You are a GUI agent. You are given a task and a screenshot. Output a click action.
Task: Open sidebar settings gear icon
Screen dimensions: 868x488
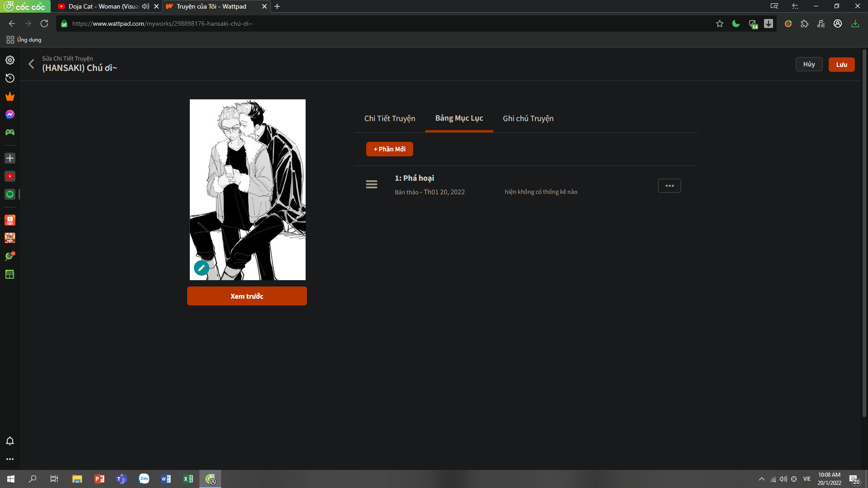coord(10,60)
